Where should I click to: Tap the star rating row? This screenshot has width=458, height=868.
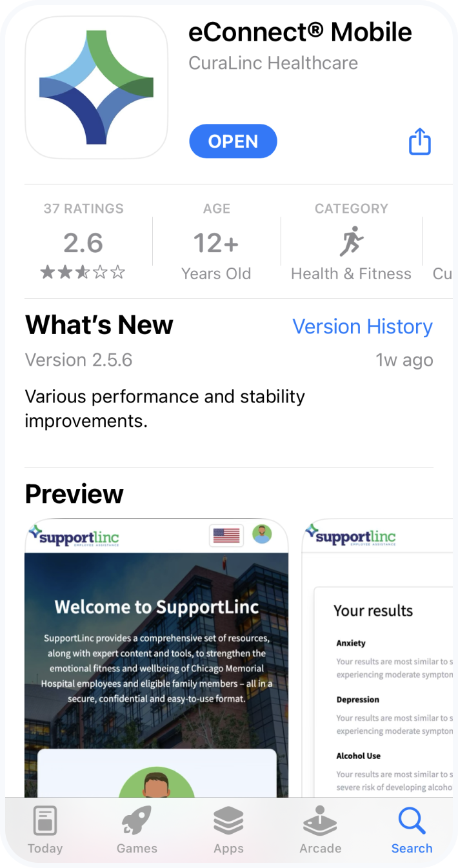click(x=83, y=272)
